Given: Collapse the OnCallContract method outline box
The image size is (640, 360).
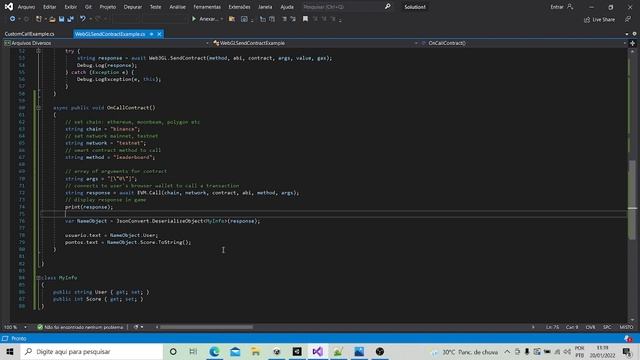Looking at the screenshot, I should click(38, 108).
